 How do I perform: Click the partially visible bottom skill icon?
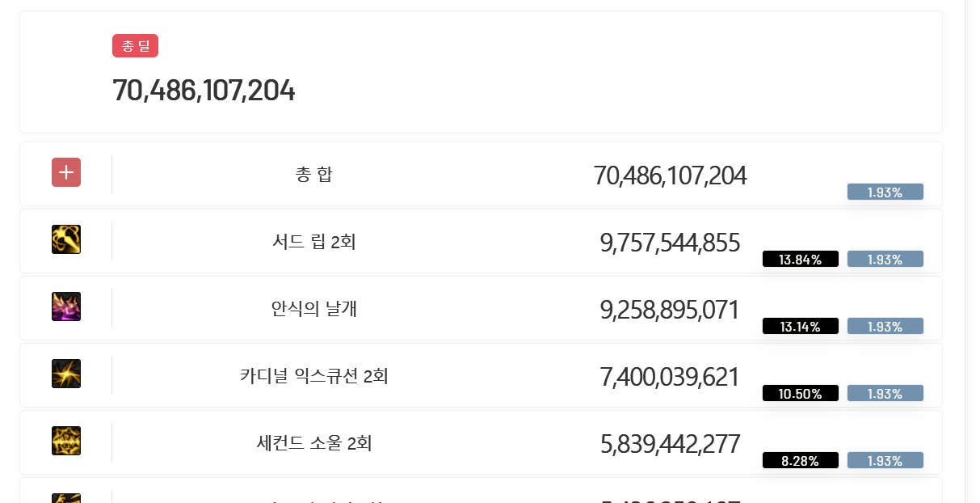point(66,498)
